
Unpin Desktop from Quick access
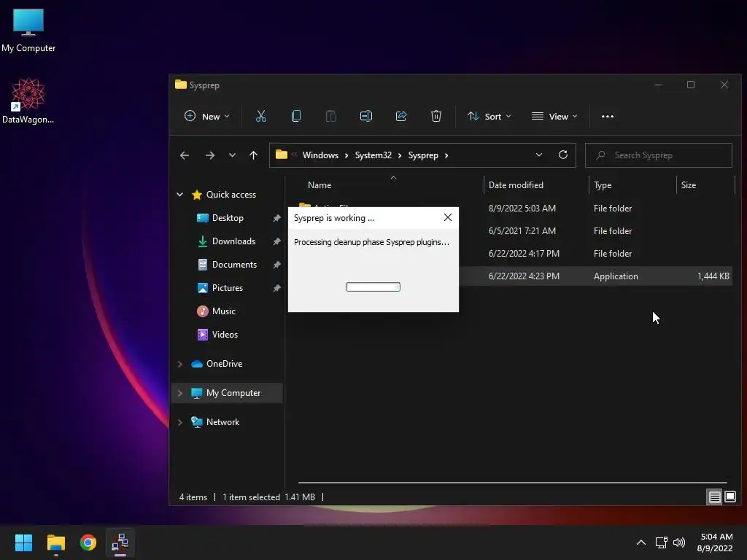tap(276, 218)
